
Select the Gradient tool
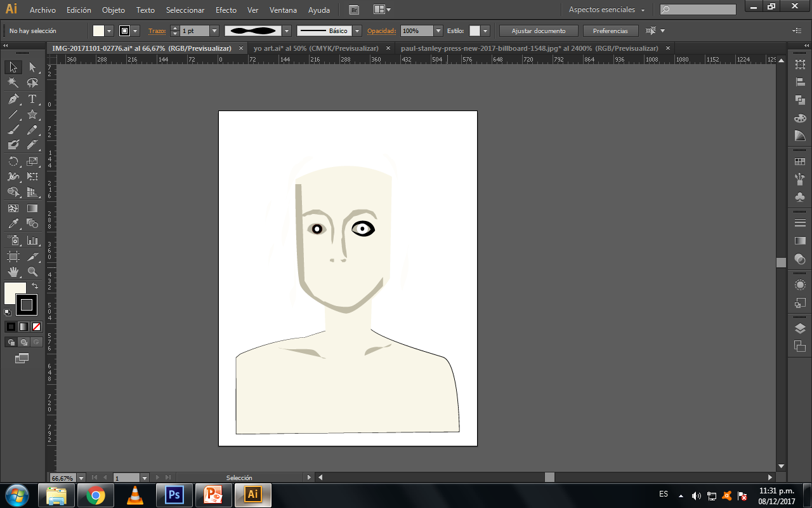(32, 208)
